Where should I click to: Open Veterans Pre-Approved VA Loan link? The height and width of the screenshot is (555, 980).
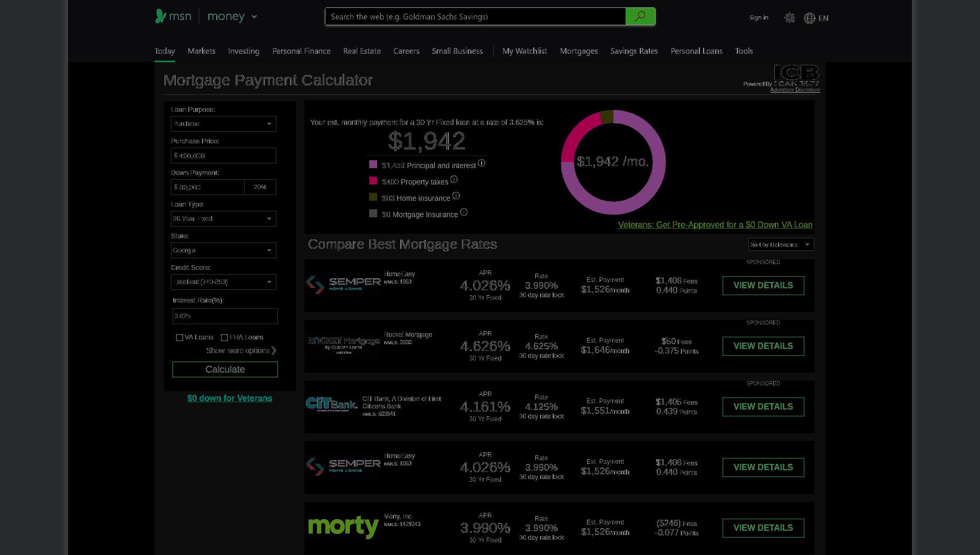[x=715, y=225]
